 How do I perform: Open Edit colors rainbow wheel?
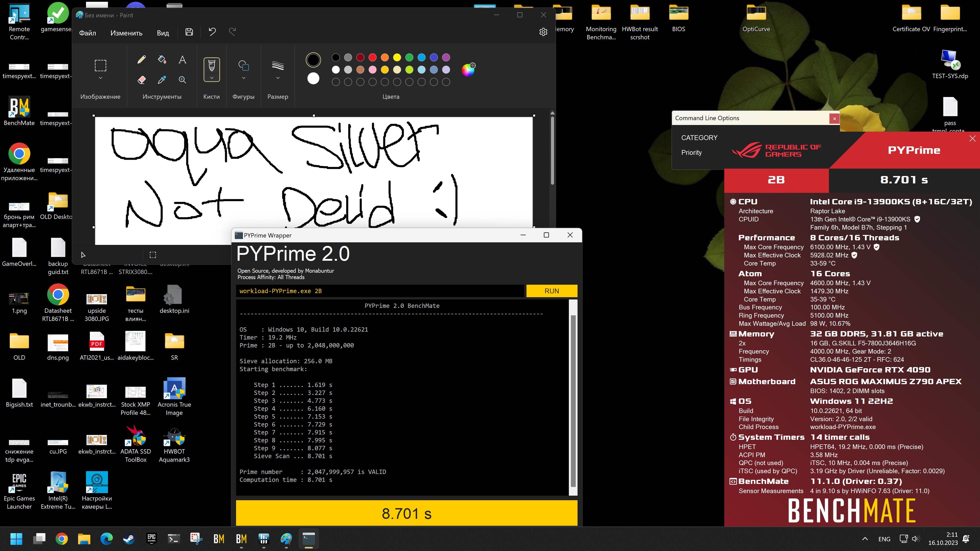pos(468,70)
